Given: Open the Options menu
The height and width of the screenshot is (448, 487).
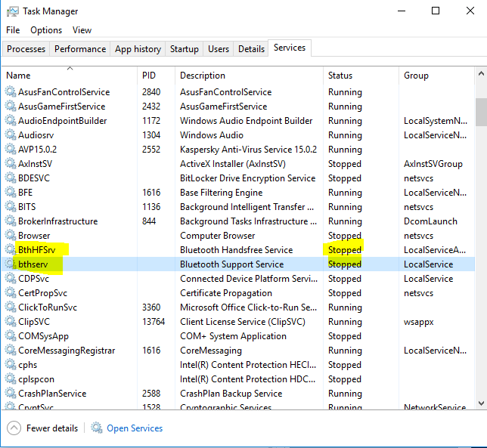Looking at the screenshot, I should 46,30.
